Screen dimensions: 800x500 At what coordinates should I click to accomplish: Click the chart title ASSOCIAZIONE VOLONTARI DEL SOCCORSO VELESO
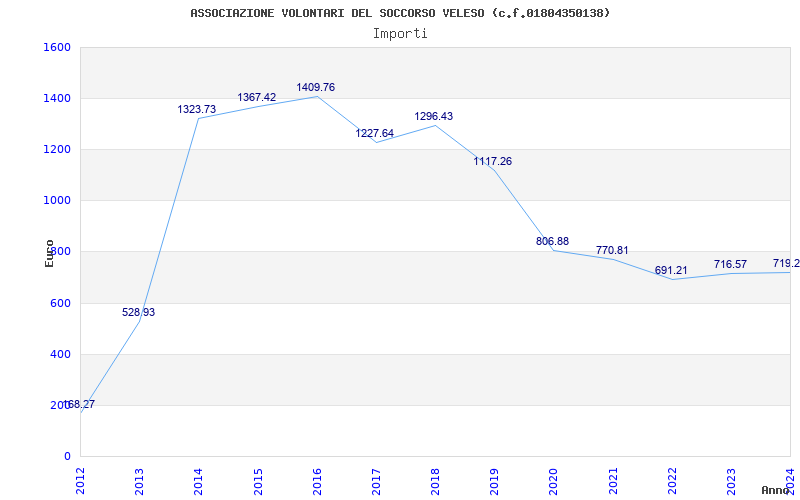click(337, 13)
